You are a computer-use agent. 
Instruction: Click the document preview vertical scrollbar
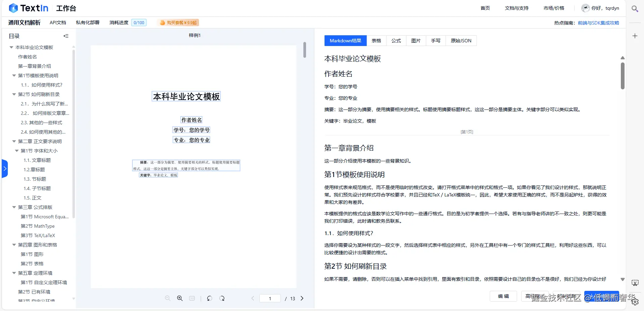point(305,50)
